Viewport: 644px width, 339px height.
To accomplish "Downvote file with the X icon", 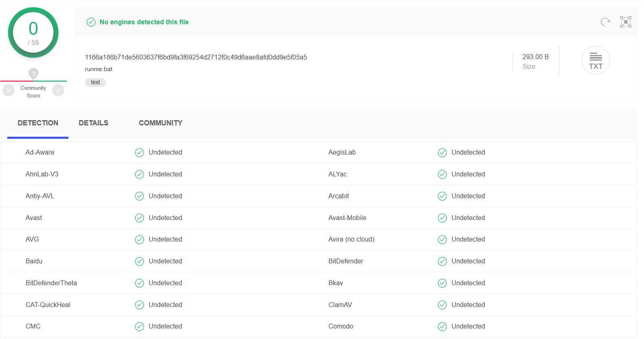I will (x=8, y=90).
